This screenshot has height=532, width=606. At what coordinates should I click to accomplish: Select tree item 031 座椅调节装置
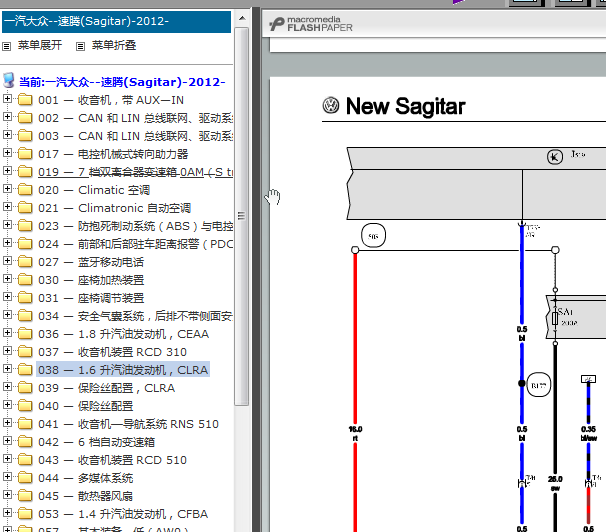coord(91,298)
